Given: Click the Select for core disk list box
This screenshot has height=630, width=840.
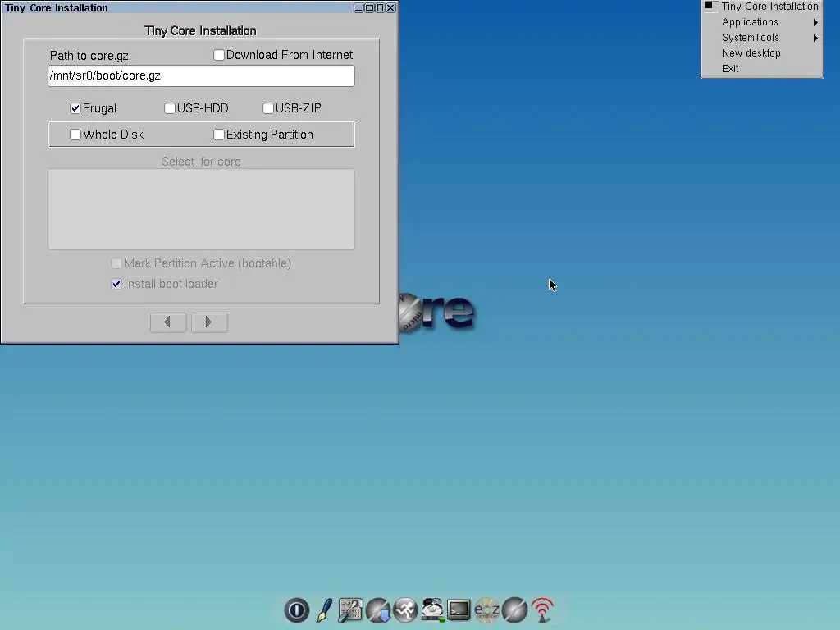Looking at the screenshot, I should click(202, 209).
